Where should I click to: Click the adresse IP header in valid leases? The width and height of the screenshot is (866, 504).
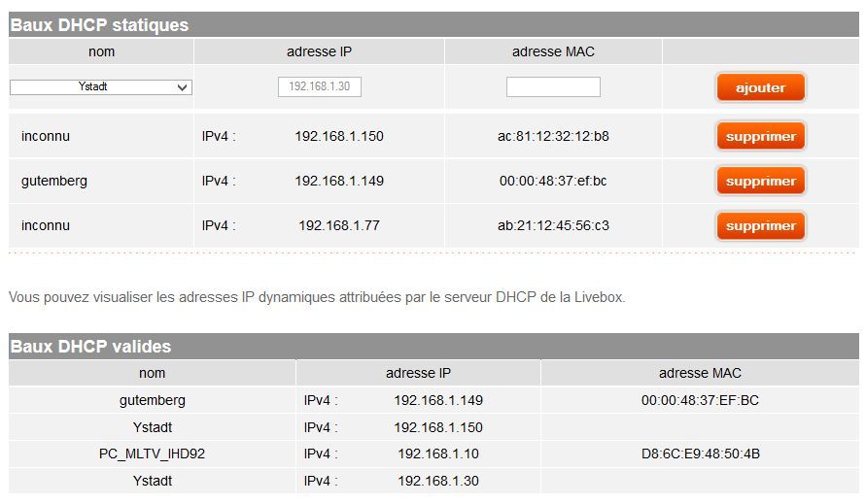click(x=418, y=373)
